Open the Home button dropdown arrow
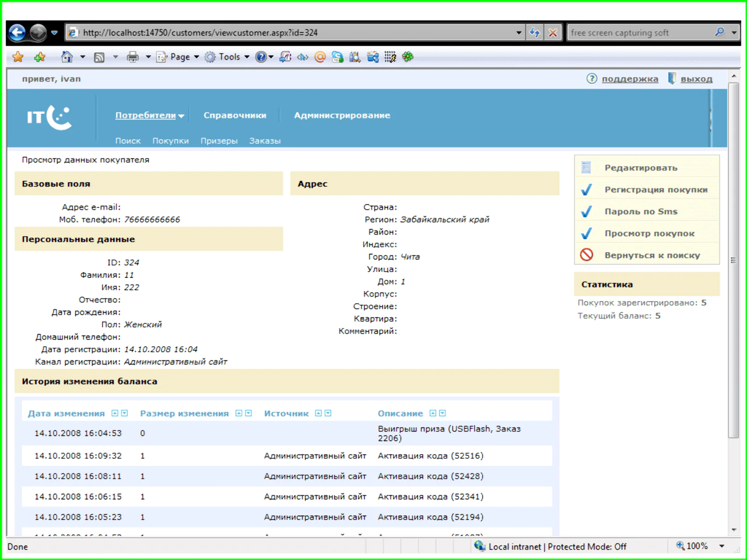The image size is (747, 560). [83, 57]
